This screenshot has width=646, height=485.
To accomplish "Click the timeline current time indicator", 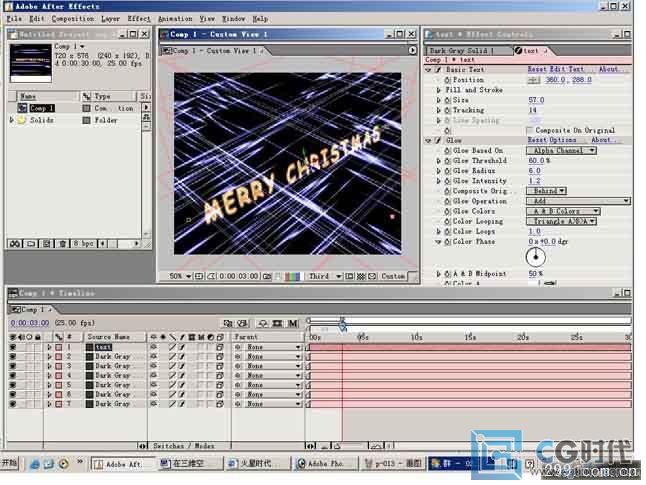I will [342, 326].
